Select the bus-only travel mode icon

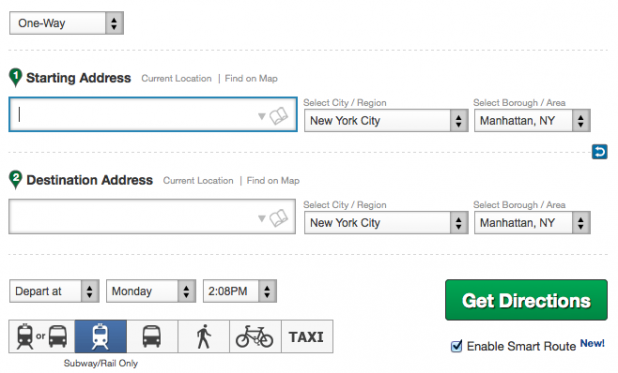(x=152, y=336)
